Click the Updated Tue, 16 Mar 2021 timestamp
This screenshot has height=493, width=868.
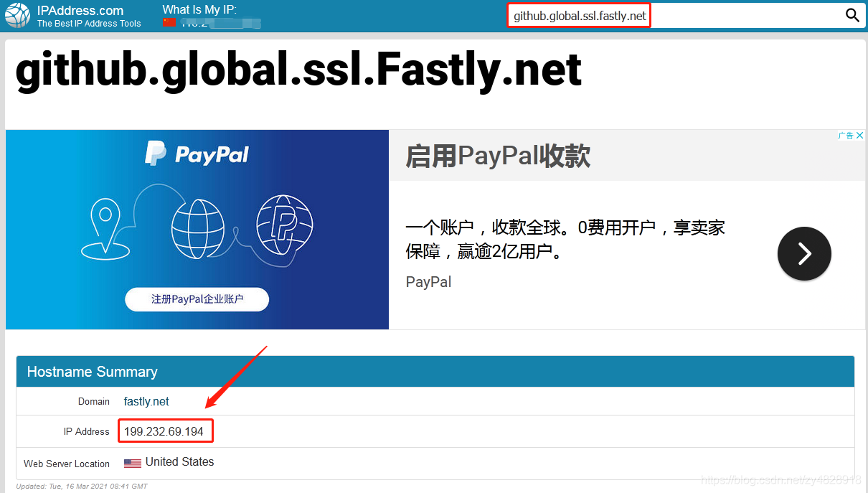(x=82, y=487)
